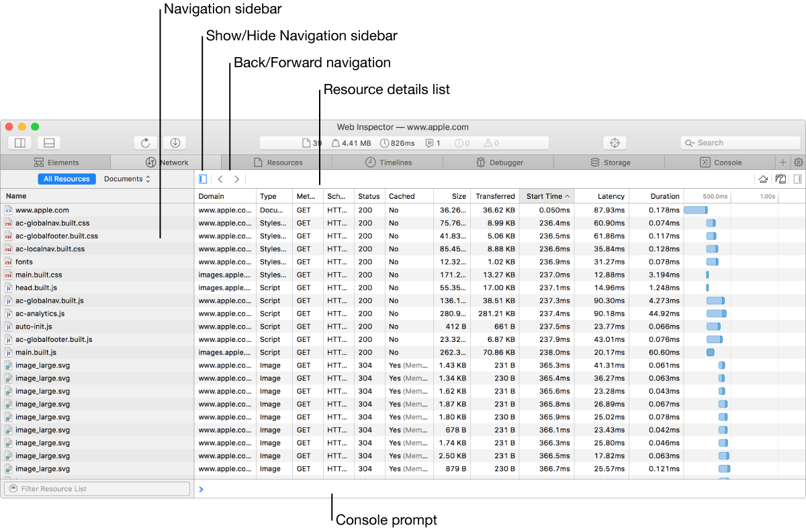Select the All Resources filter
Screen dimensions: 806x532
(66, 179)
